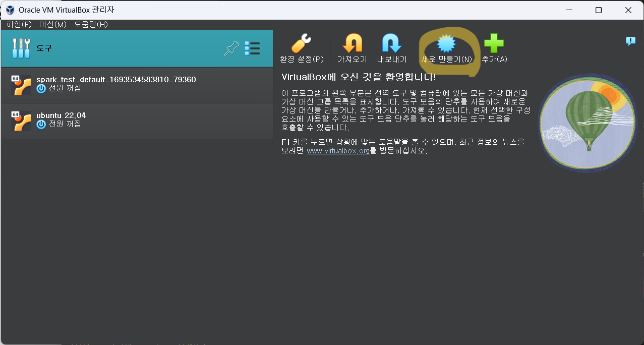644x345 pixels.
Task: Click the VirtualBox title bar app icon
Action: tap(10, 10)
